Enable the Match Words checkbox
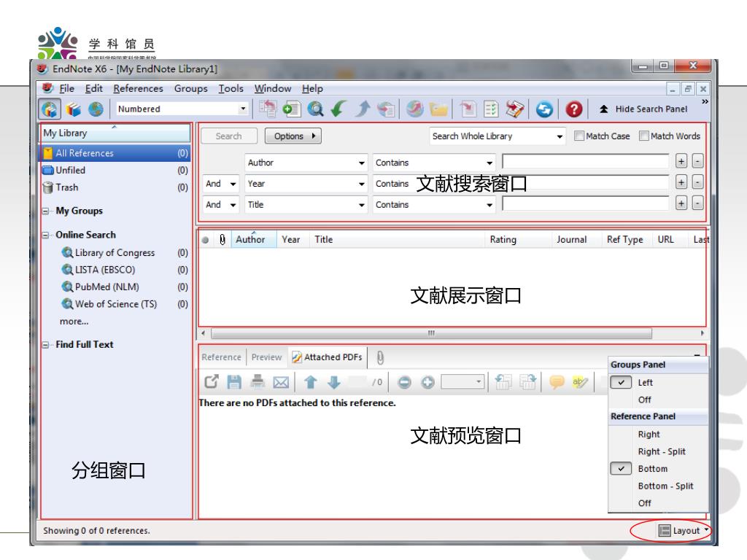Screen dimensions: 747x560 click(x=643, y=136)
